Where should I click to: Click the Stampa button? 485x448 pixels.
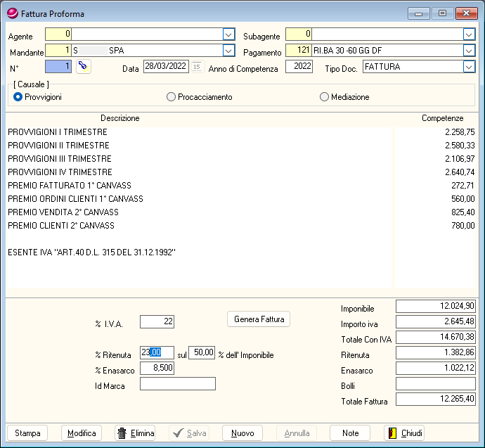pos(27,433)
